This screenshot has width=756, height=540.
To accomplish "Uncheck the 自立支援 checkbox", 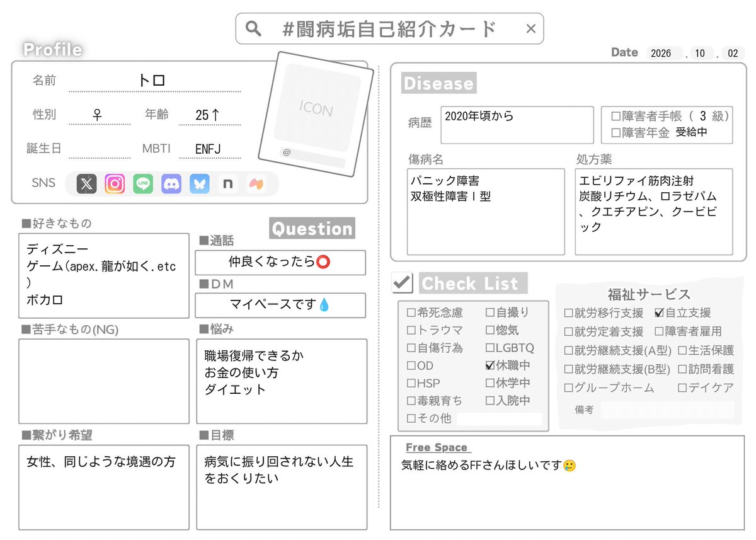I will click(659, 313).
